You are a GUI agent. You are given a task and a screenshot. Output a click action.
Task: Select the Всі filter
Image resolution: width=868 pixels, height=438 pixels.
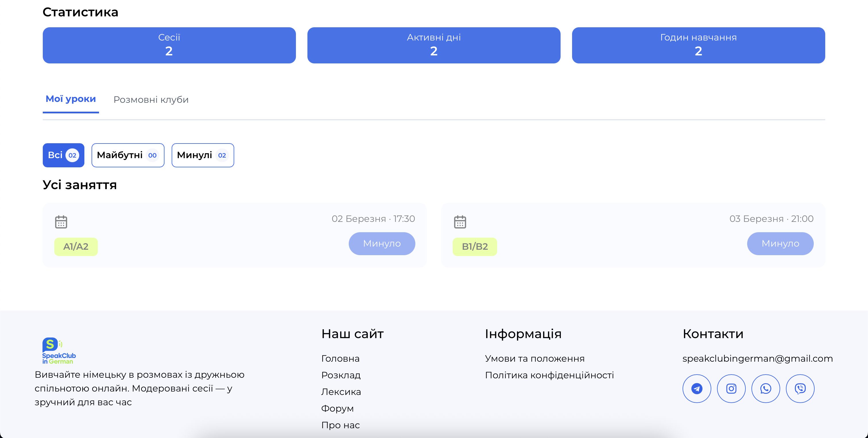point(63,155)
